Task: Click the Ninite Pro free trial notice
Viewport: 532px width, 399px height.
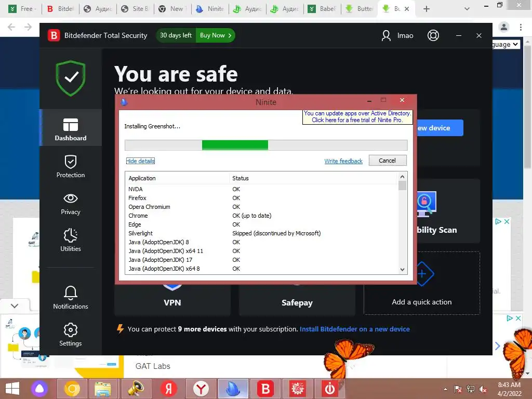Action: (357, 117)
